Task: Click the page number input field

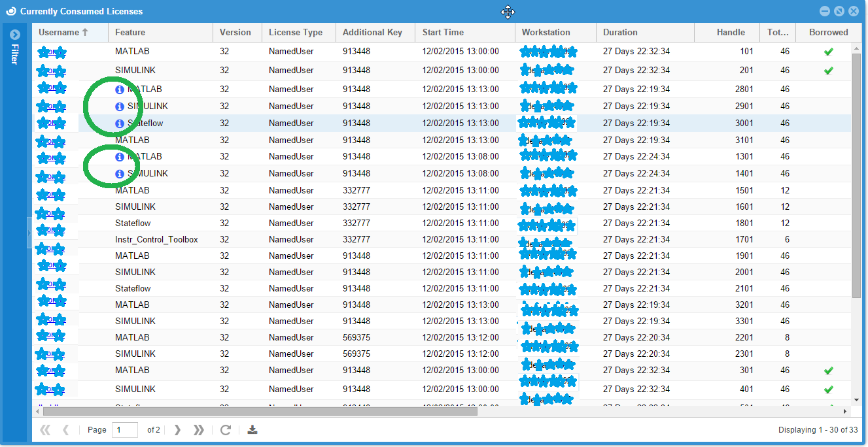Action: 124,430
